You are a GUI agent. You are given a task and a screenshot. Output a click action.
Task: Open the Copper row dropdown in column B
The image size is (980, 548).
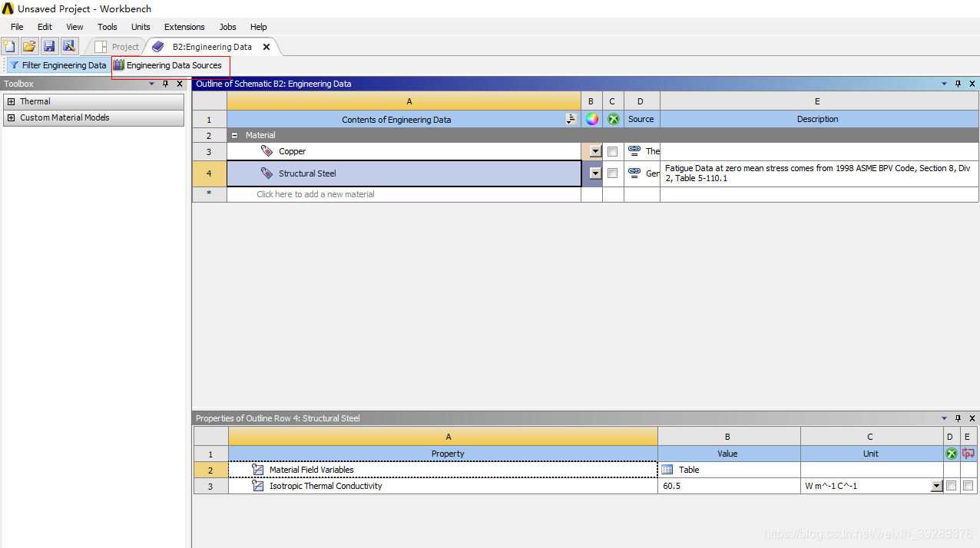[595, 152]
